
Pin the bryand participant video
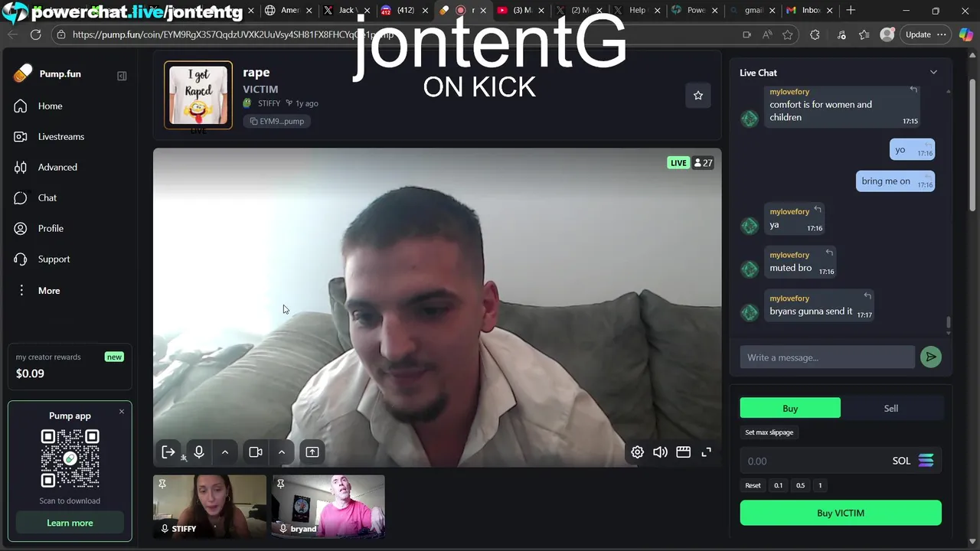click(x=280, y=484)
